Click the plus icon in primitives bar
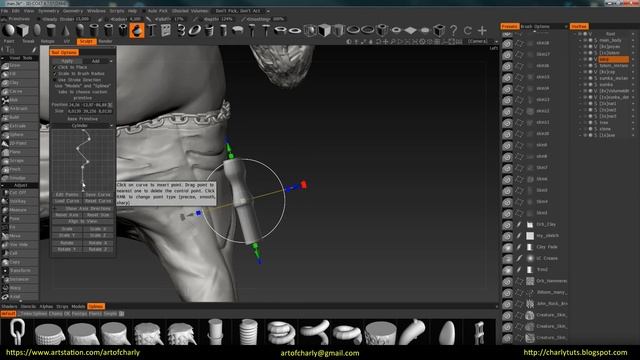 pos(482,30)
